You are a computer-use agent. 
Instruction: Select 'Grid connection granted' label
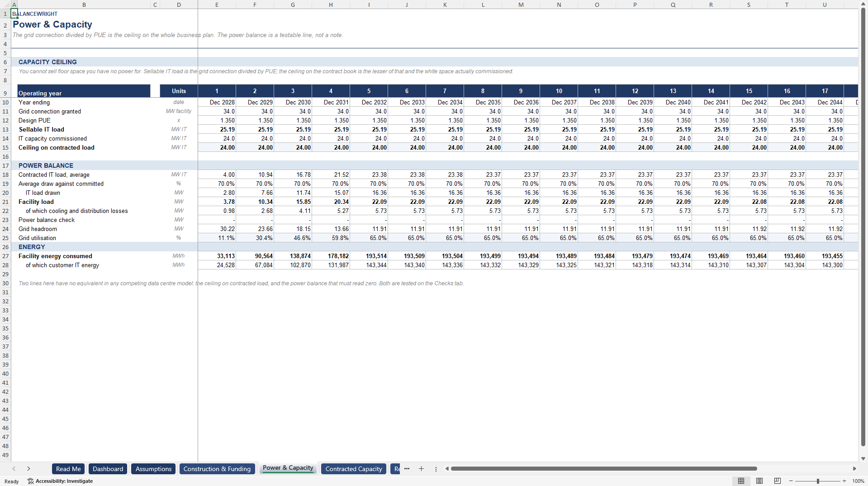[50, 111]
